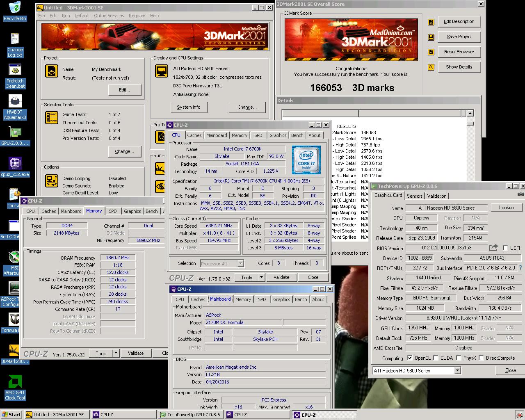525x420 pixels.
Task: Switch to Untitled - 3DMark2001 SE taskbar button
Action: click(x=57, y=415)
